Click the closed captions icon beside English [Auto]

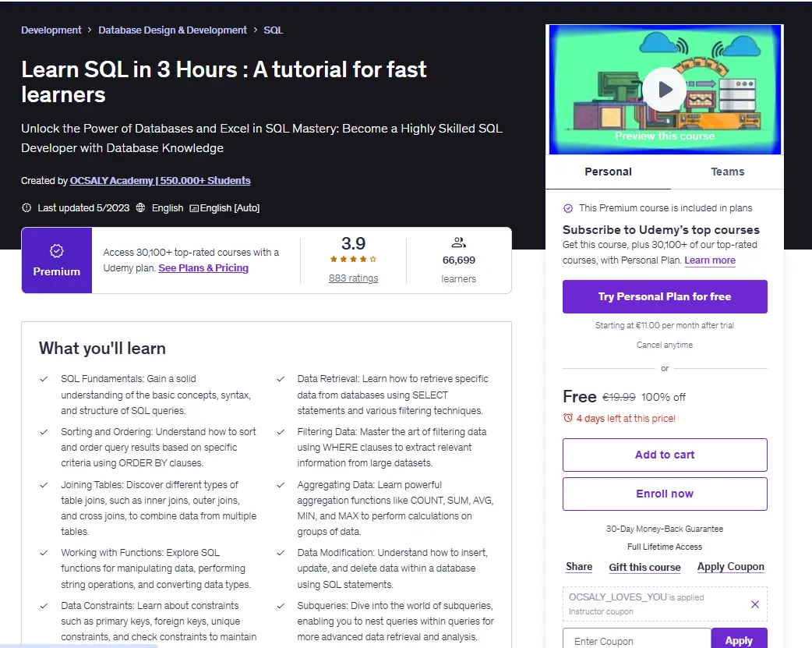click(x=194, y=208)
